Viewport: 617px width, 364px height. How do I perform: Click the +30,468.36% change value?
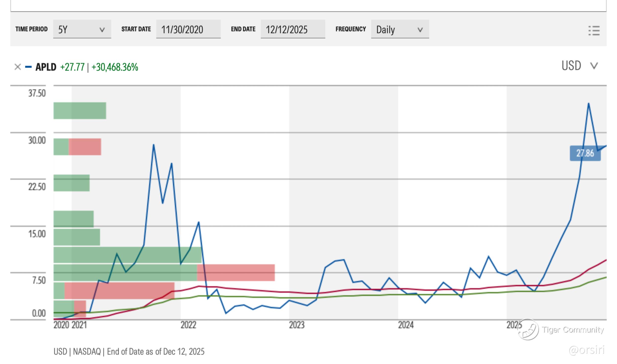point(115,67)
